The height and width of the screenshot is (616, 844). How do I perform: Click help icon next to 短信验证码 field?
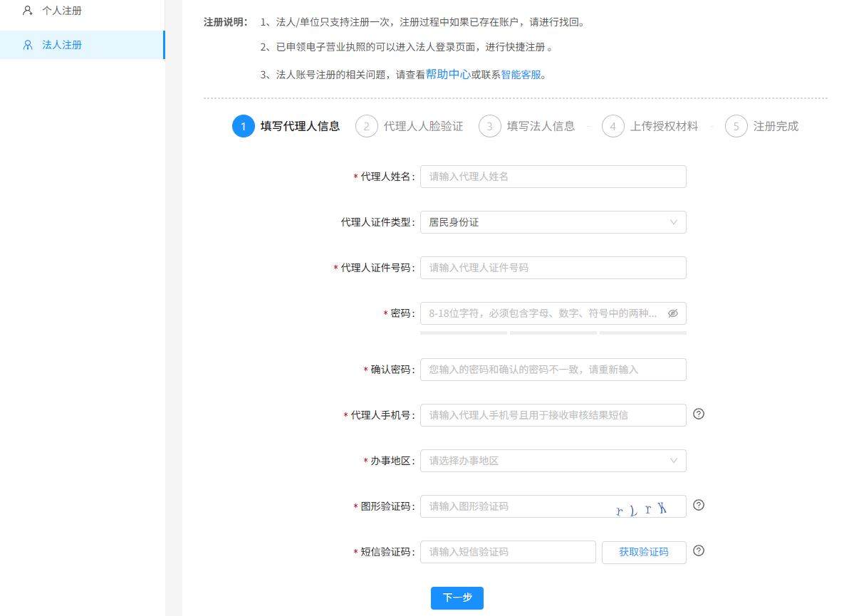point(699,550)
